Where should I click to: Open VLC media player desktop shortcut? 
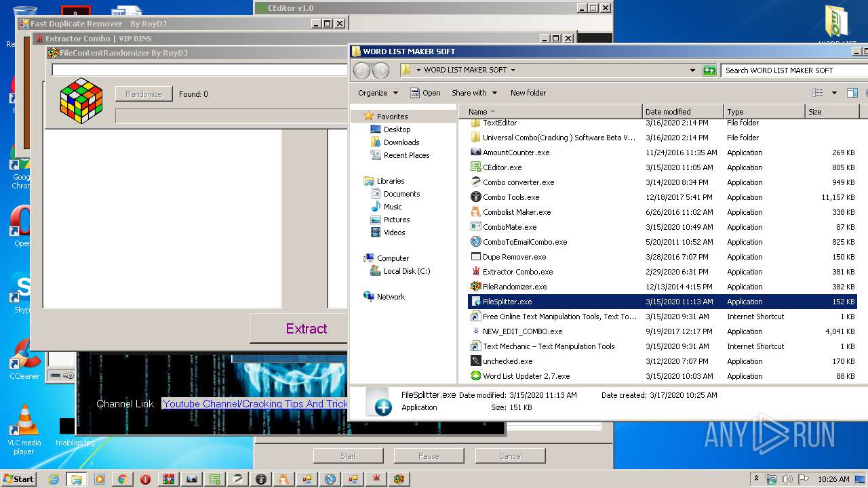[24, 430]
